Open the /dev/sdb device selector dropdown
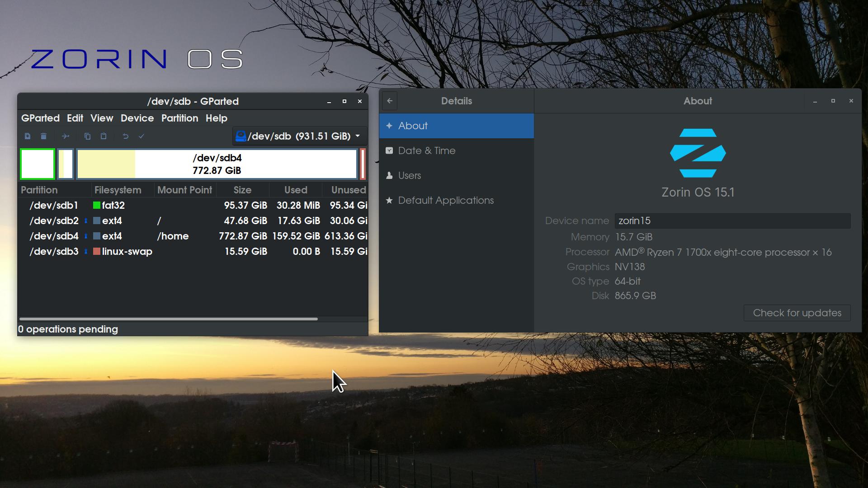The height and width of the screenshot is (488, 868). pos(299,136)
